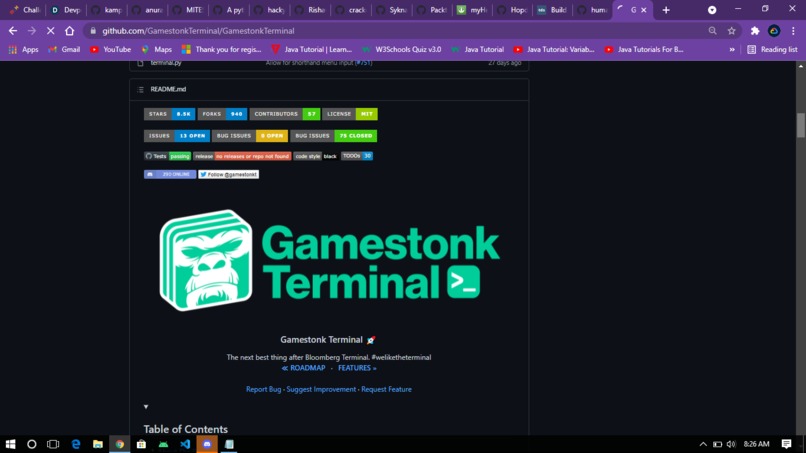Open the terminal.py file
Viewport: 806px width, 453px height.
166,63
